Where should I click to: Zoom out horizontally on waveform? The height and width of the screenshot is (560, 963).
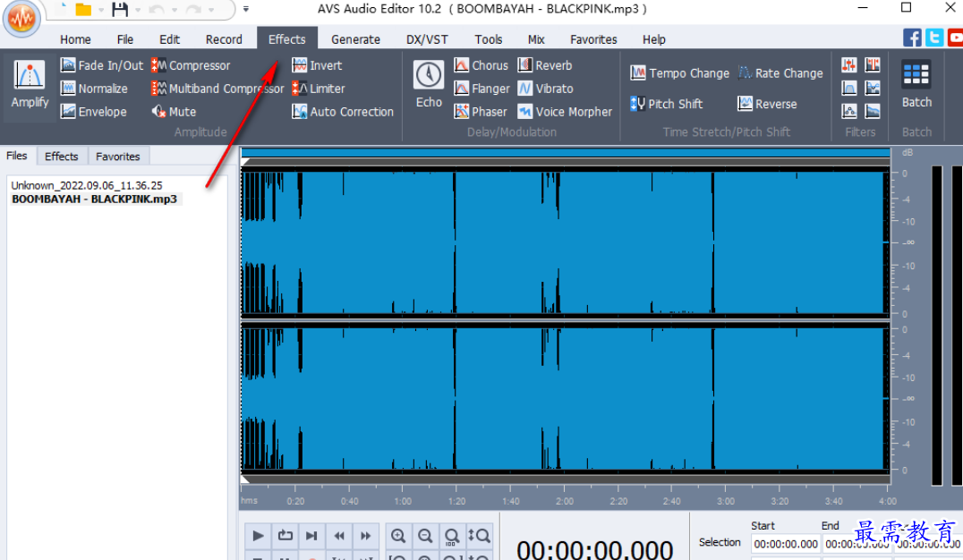pos(425,536)
